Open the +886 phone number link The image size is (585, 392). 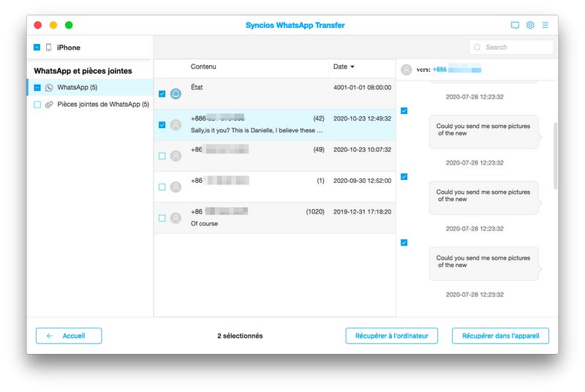click(x=456, y=69)
